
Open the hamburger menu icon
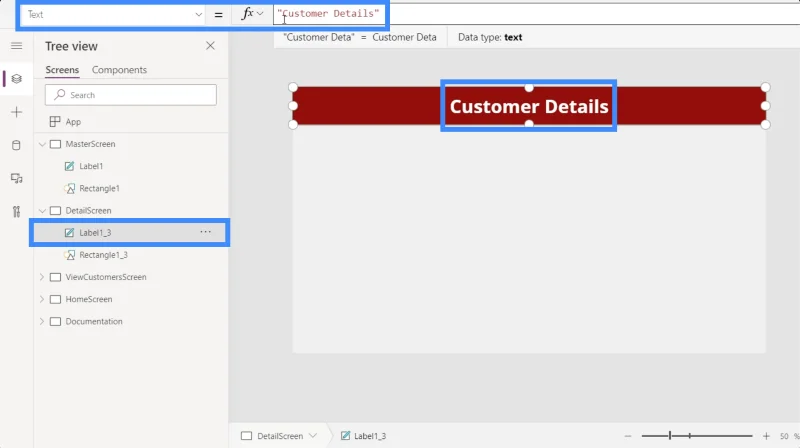pos(16,46)
